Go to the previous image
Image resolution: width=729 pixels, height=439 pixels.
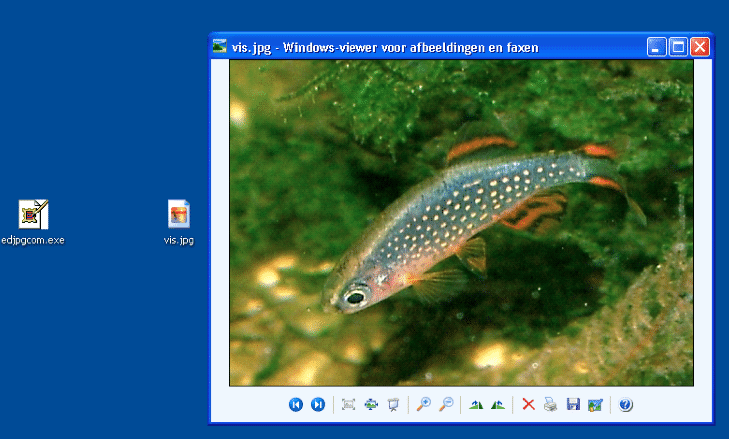click(295, 405)
